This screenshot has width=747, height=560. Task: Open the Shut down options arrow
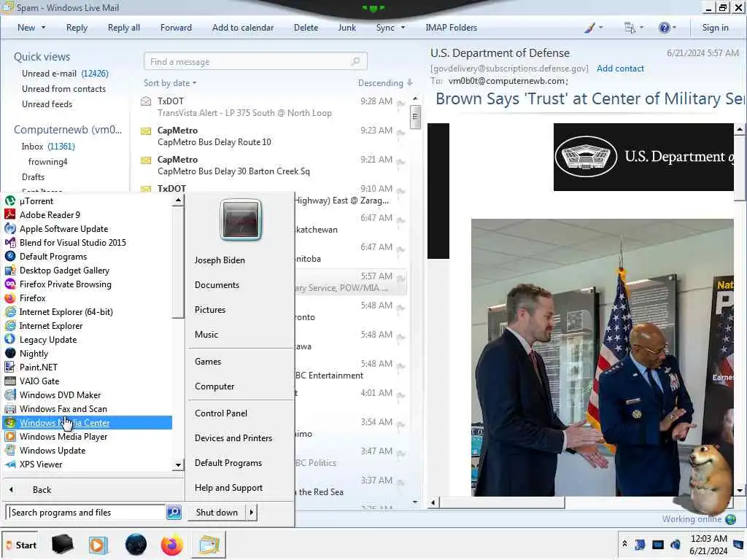pos(251,513)
